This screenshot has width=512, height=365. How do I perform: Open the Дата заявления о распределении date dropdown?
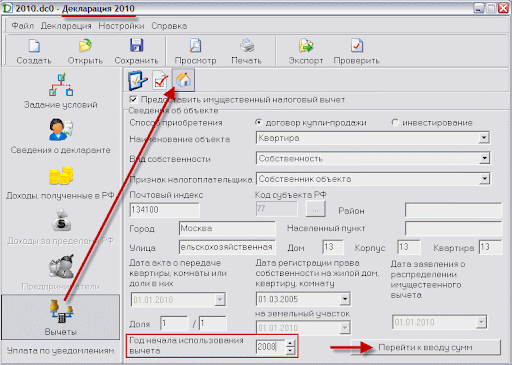tap(481, 322)
